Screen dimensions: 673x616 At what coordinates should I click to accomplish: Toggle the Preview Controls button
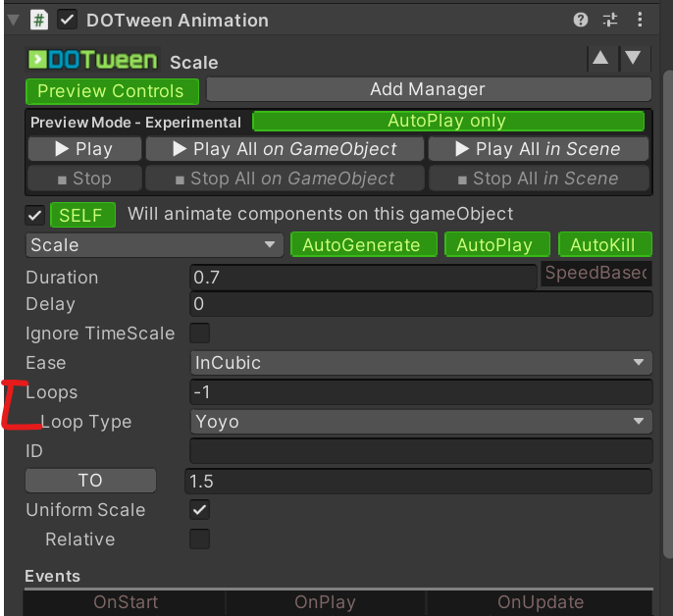coord(112,91)
